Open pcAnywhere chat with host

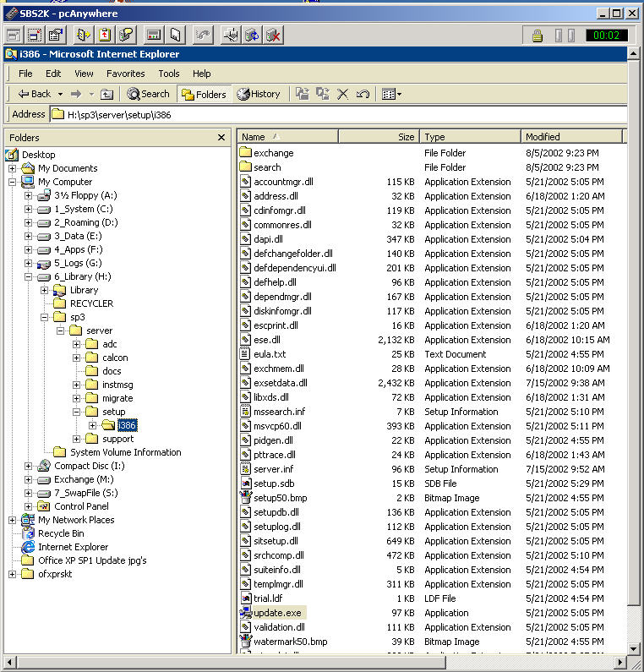point(127,36)
